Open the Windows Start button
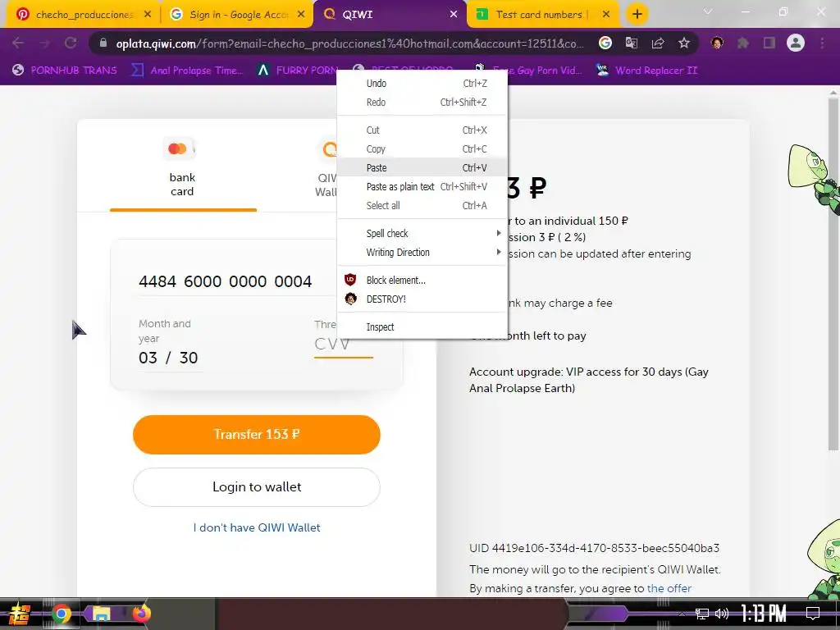The image size is (840, 630). click(19, 614)
